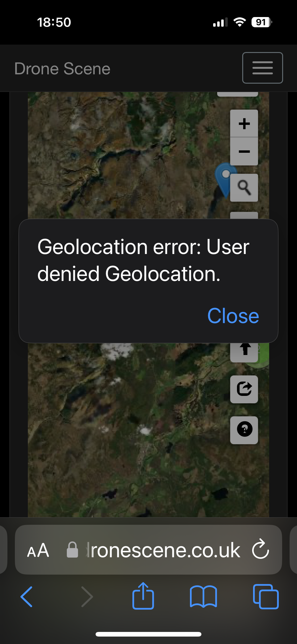This screenshot has height=644, width=297.
Task: Zoom in with the plus button
Action: point(244,123)
